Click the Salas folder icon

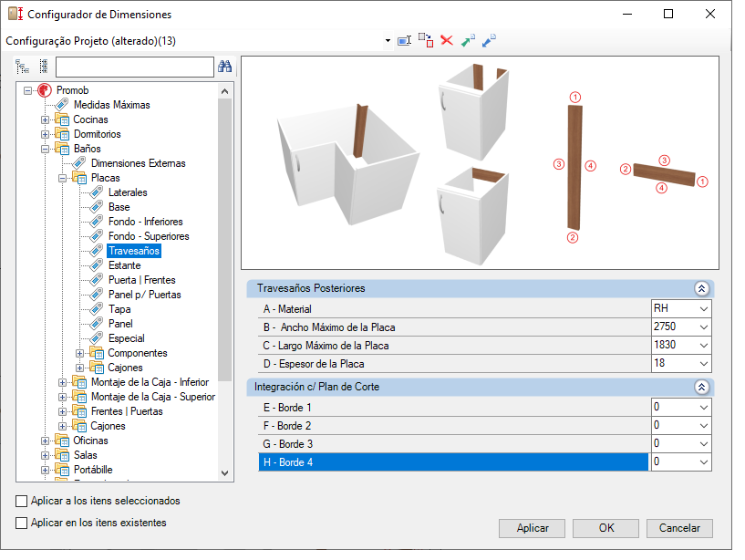pos(62,455)
